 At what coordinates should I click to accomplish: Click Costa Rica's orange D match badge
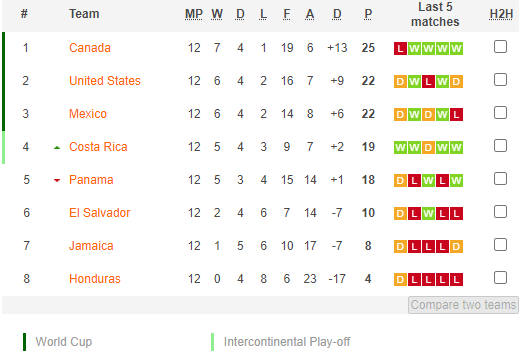tap(428, 147)
